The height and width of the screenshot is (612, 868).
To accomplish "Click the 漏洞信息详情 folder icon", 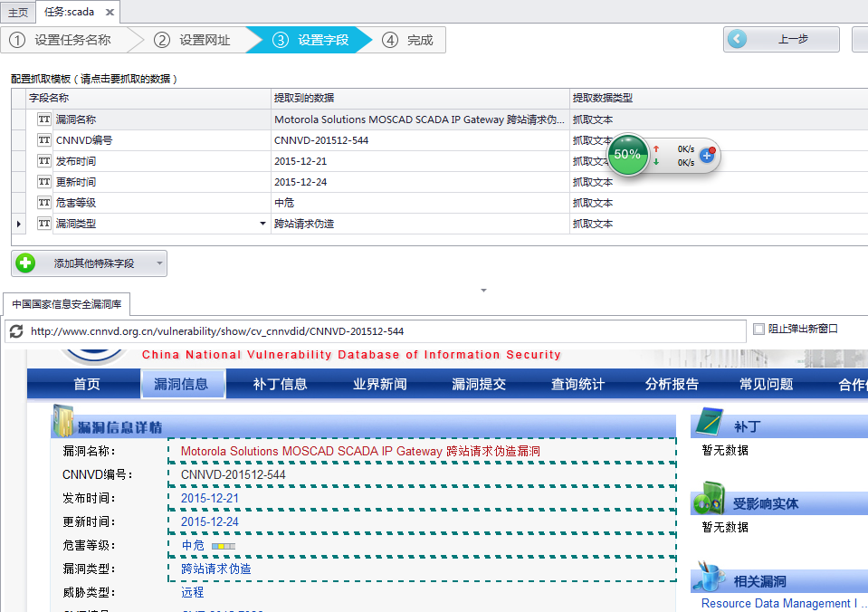I will coord(62,421).
